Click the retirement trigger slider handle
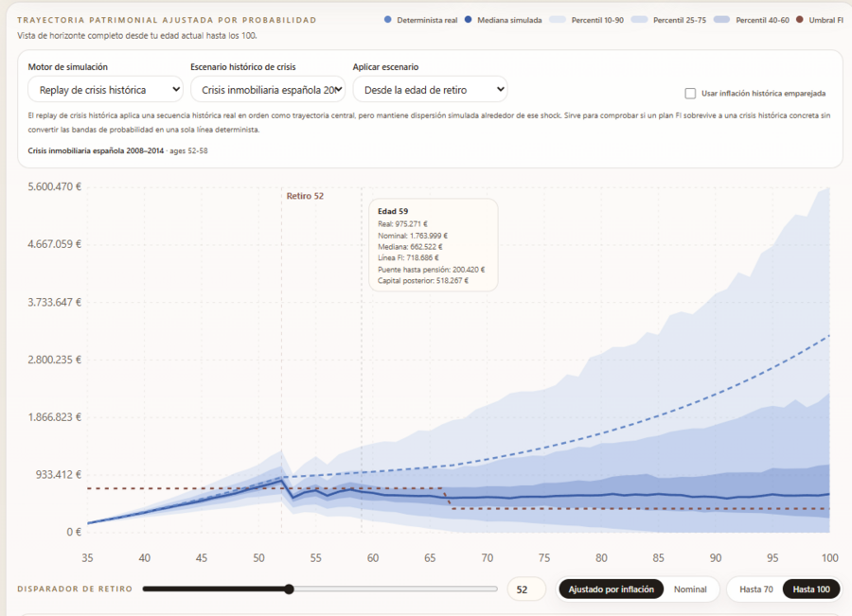 (x=289, y=589)
